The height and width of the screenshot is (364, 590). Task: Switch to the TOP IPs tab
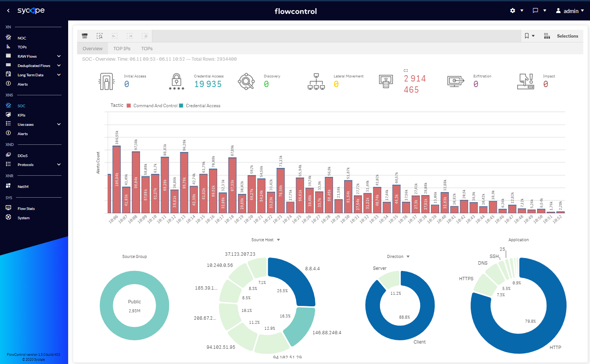point(122,49)
